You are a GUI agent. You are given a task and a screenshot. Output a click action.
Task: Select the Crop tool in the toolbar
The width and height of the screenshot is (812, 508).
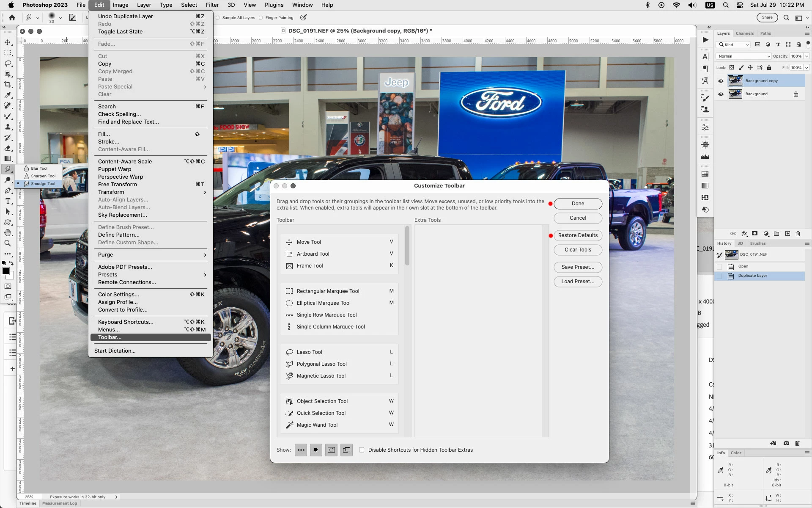coord(8,85)
